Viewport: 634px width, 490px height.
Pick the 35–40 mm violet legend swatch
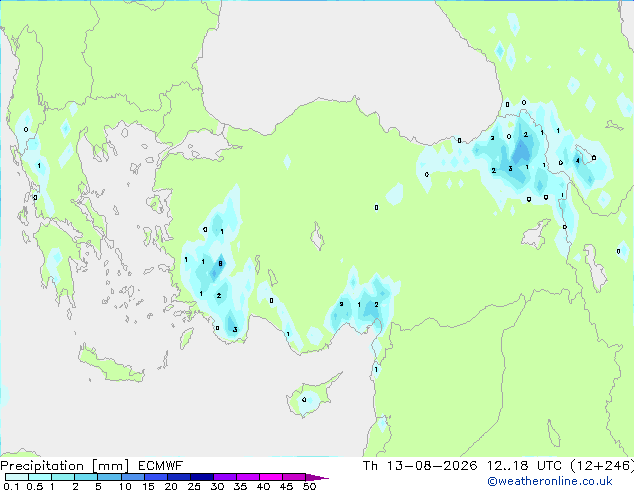point(248,477)
